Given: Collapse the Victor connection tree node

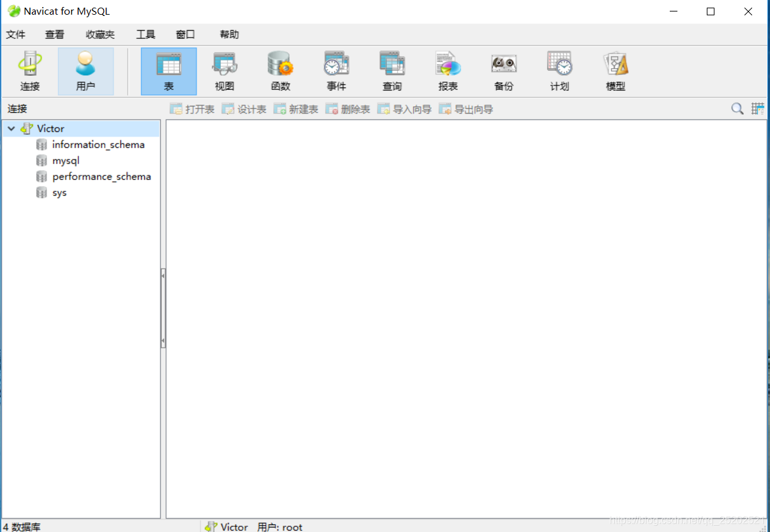Looking at the screenshot, I should click(11, 129).
